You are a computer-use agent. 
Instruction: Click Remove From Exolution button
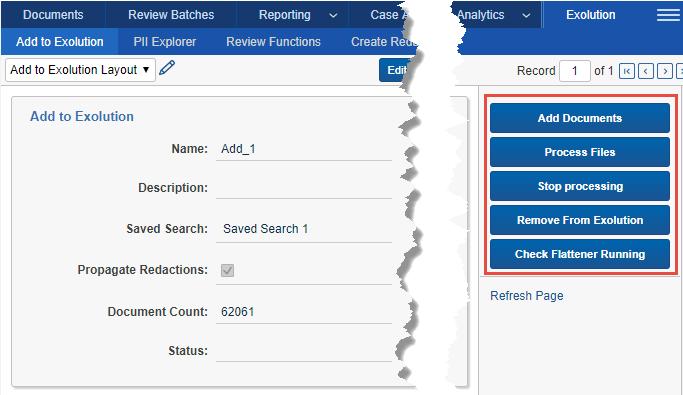point(580,220)
